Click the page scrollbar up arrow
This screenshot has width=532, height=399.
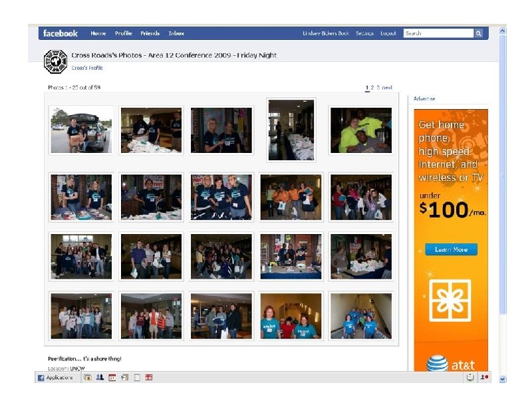click(x=503, y=31)
